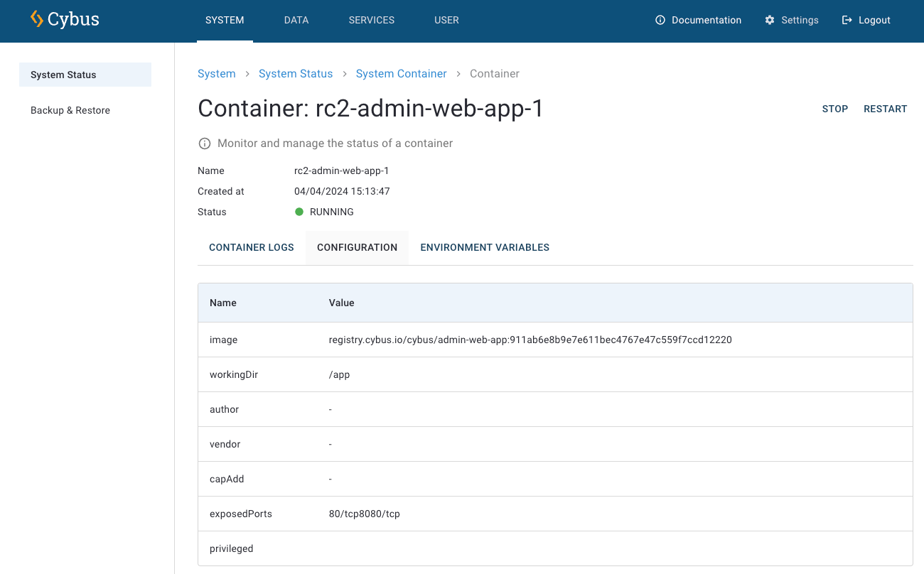Viewport: 924px width, 574px height.
Task: Open the SYSTEM menu in the top bar
Action: [225, 20]
